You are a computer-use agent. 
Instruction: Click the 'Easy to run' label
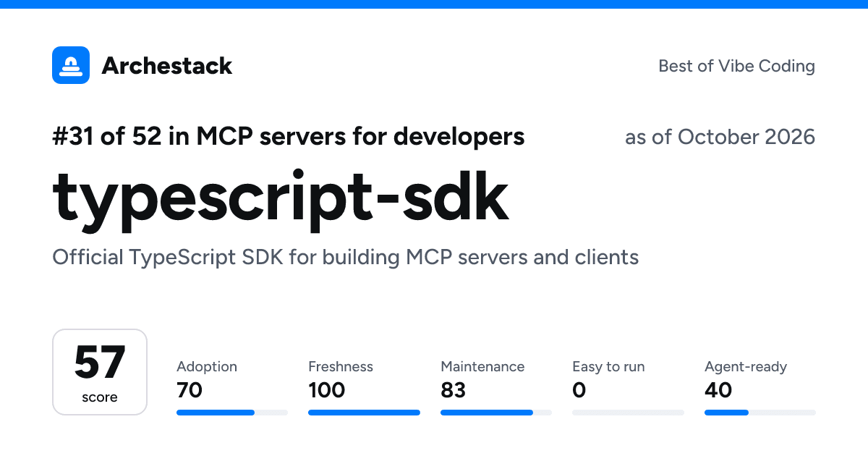click(x=608, y=367)
